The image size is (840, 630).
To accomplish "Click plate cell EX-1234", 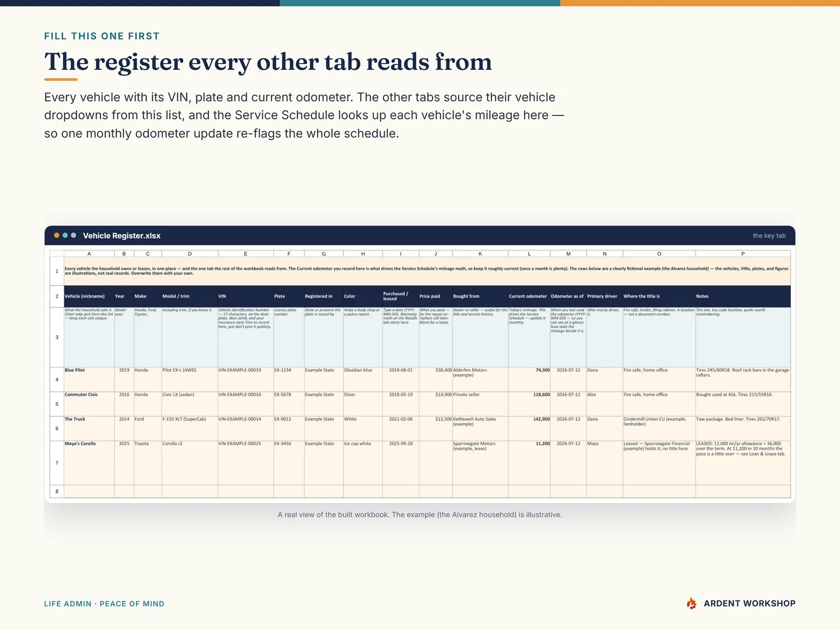I will pyautogui.click(x=289, y=379).
